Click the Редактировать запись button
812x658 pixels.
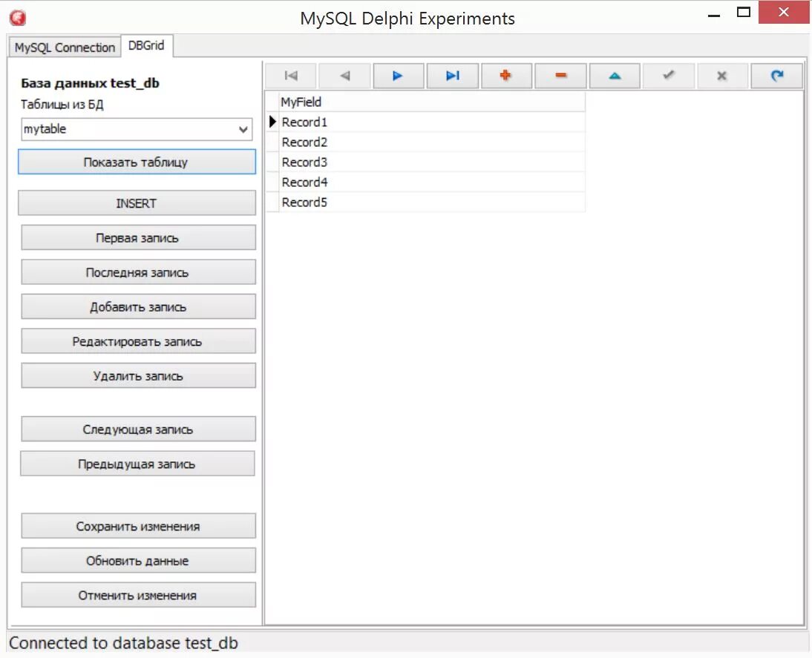click(x=138, y=341)
